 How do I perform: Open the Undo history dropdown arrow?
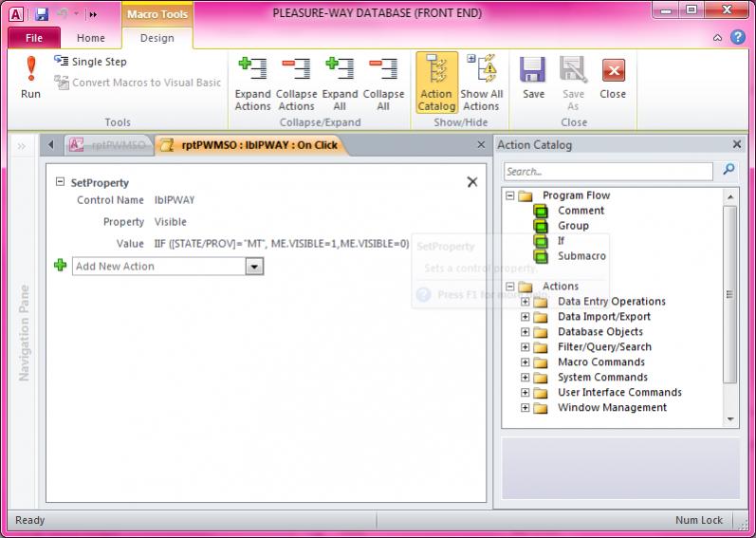(x=76, y=14)
